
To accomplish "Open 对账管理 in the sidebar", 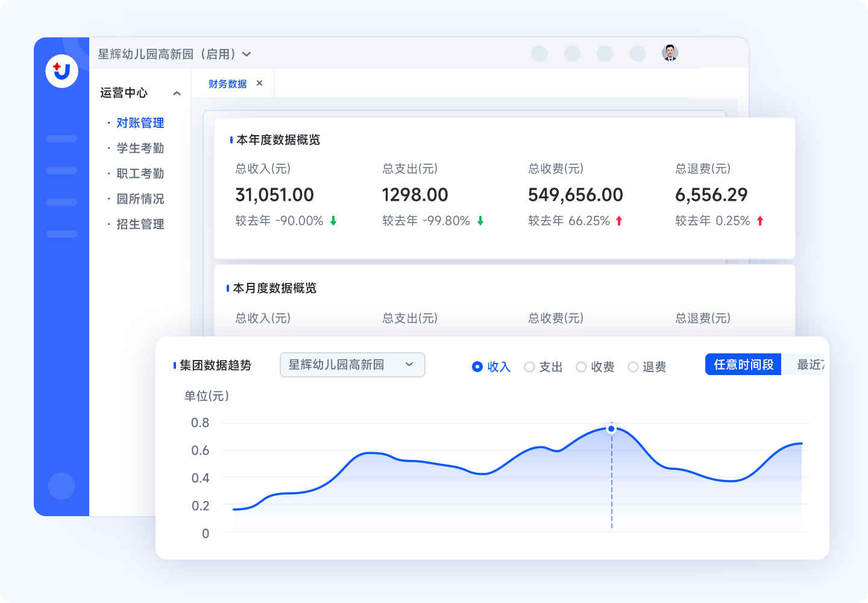I will (x=140, y=123).
